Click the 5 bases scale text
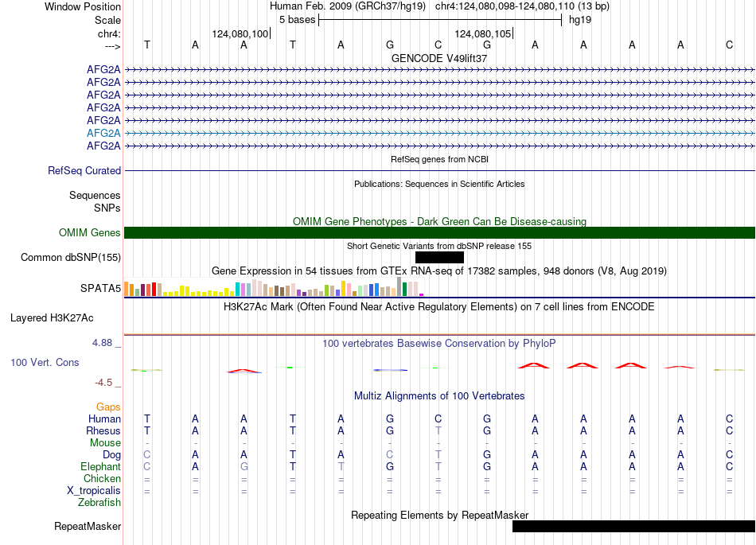The width and height of the screenshot is (756, 545). (x=297, y=20)
